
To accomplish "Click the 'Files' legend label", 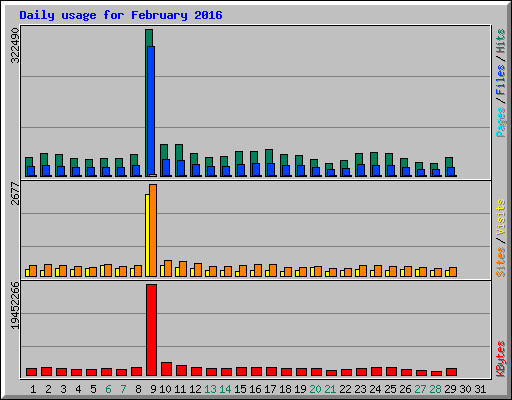I will click(500, 80).
